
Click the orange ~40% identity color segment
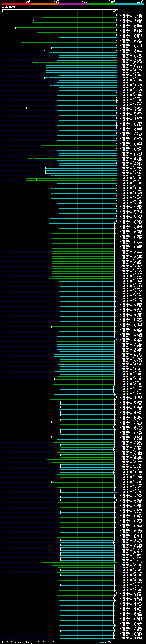(x=45, y=4)
